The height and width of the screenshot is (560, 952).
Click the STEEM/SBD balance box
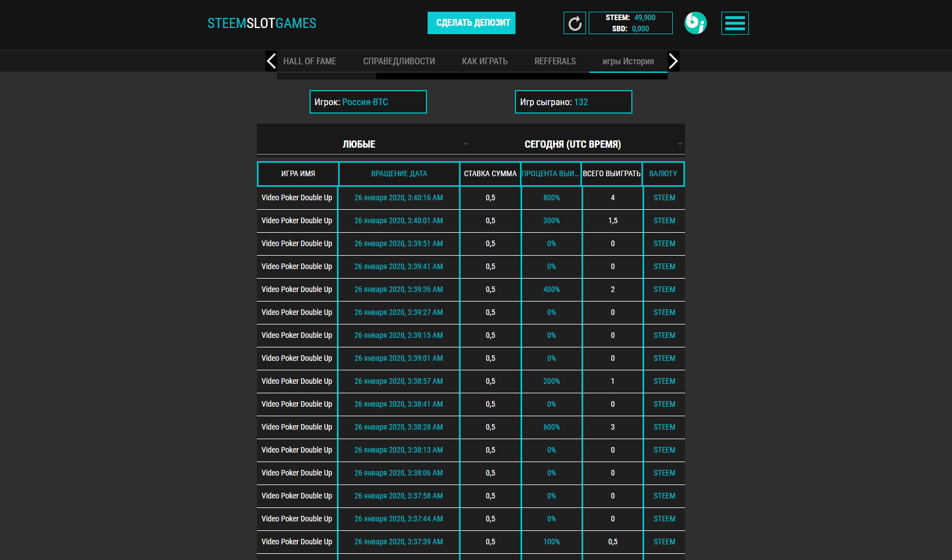click(x=630, y=23)
